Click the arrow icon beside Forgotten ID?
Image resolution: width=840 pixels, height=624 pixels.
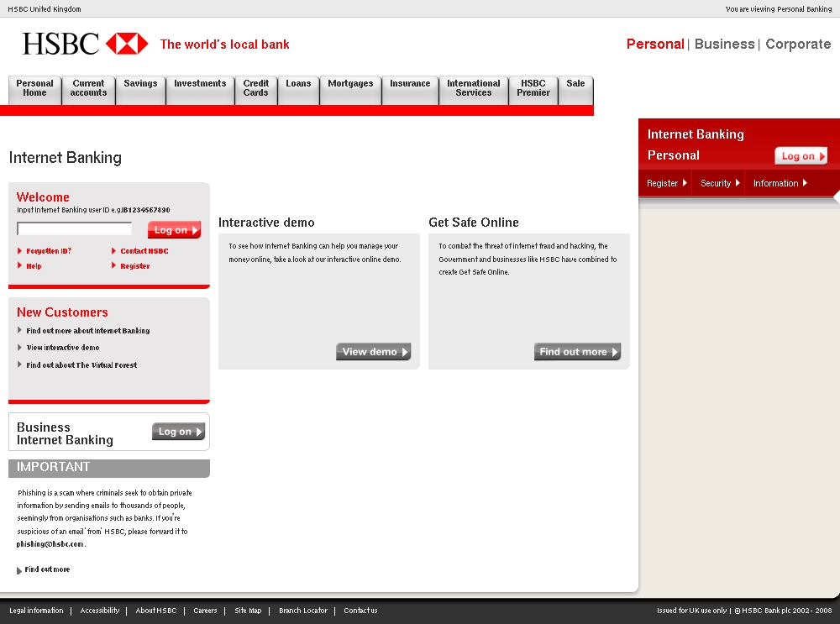click(x=20, y=250)
